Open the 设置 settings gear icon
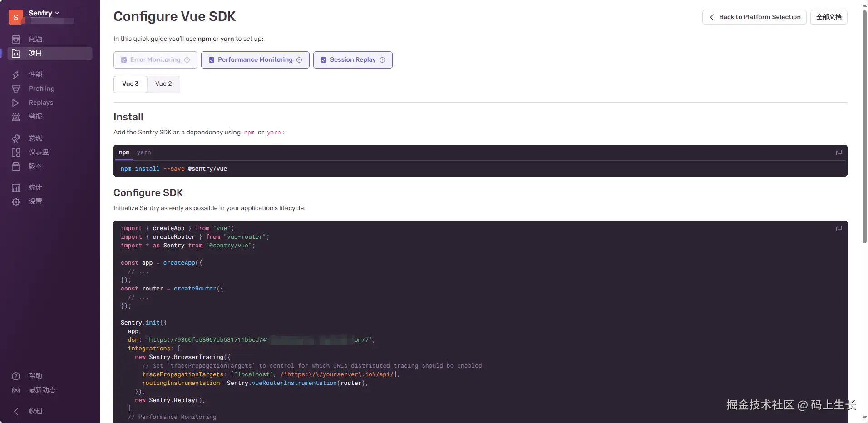This screenshot has height=423, width=868. 16,202
